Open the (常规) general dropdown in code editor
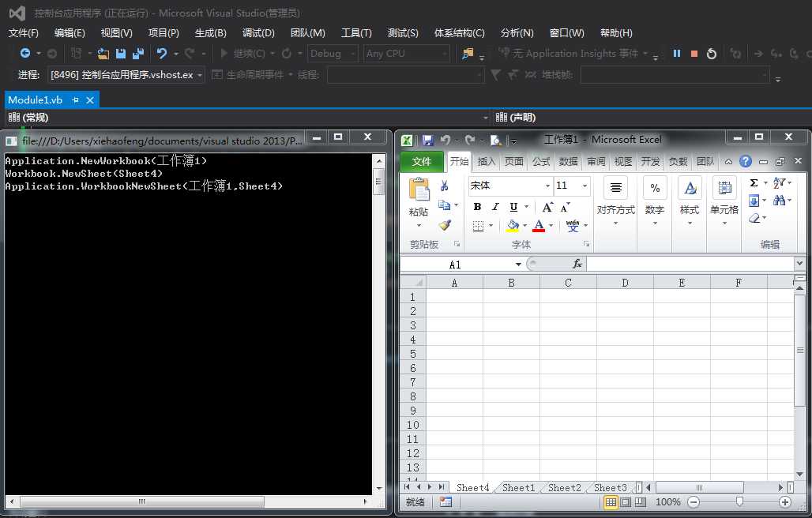The height and width of the screenshot is (518, 812). (485, 118)
